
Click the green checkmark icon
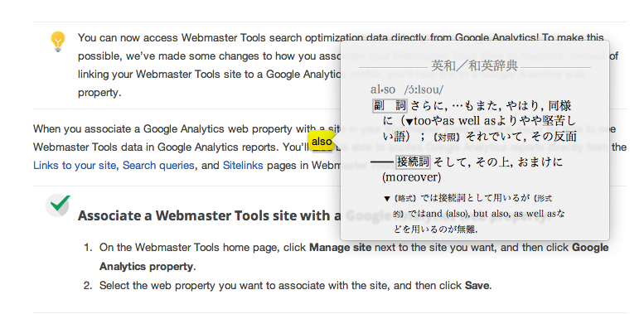(x=58, y=205)
